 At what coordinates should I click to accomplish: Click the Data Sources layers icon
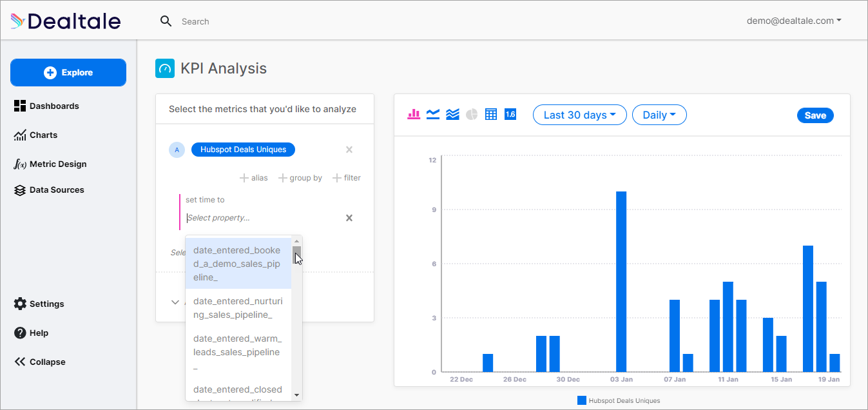click(x=20, y=190)
